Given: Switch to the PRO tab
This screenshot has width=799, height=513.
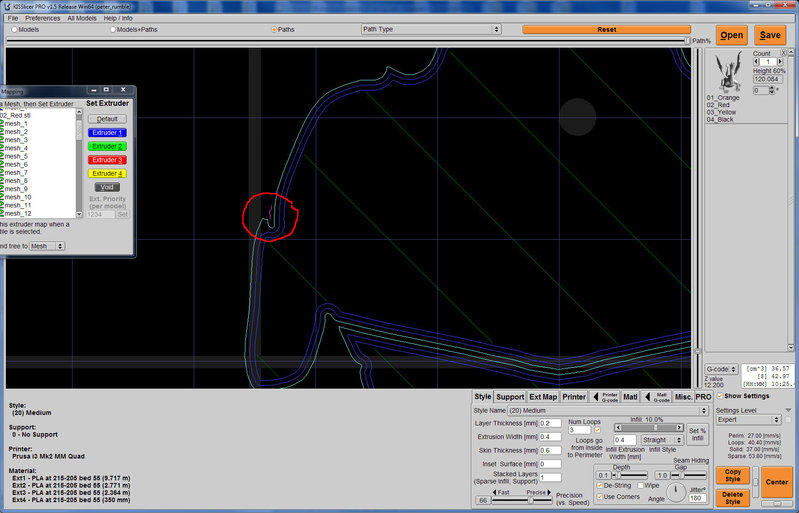Looking at the screenshot, I should pos(703,397).
